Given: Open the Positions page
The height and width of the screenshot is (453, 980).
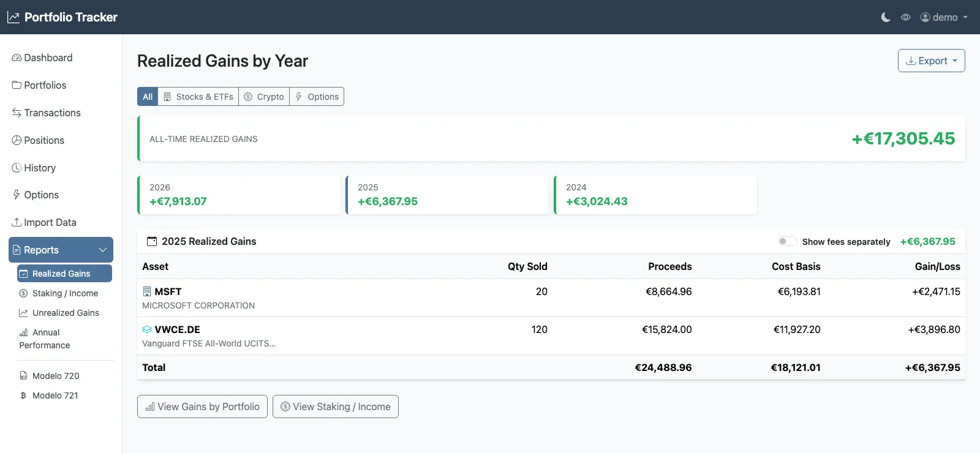Looking at the screenshot, I should [x=61, y=140].
